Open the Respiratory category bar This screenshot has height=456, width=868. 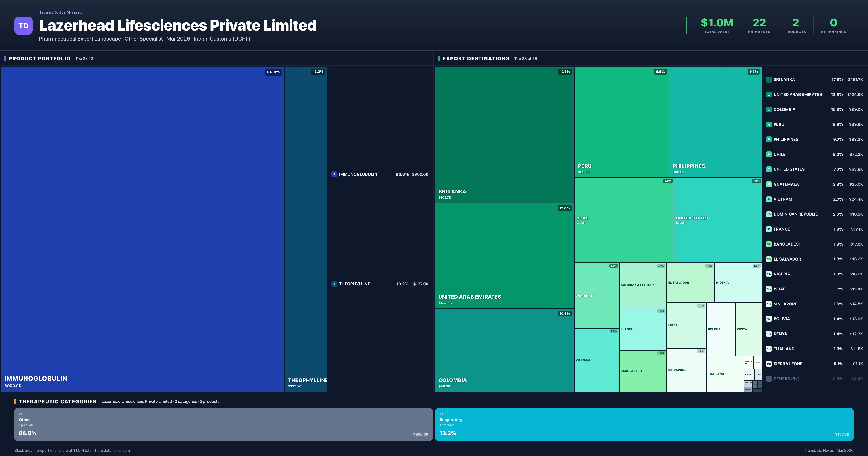coord(644,424)
